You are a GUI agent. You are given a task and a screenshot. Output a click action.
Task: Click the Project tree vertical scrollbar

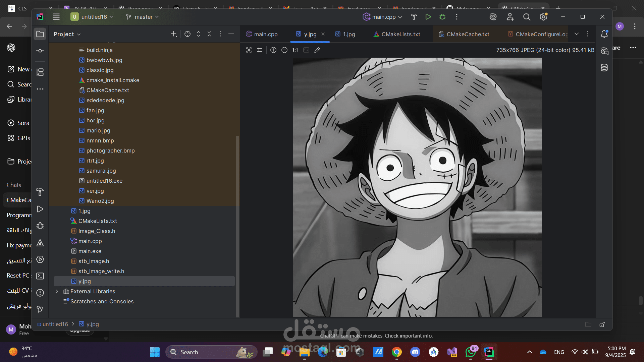[x=237, y=226]
